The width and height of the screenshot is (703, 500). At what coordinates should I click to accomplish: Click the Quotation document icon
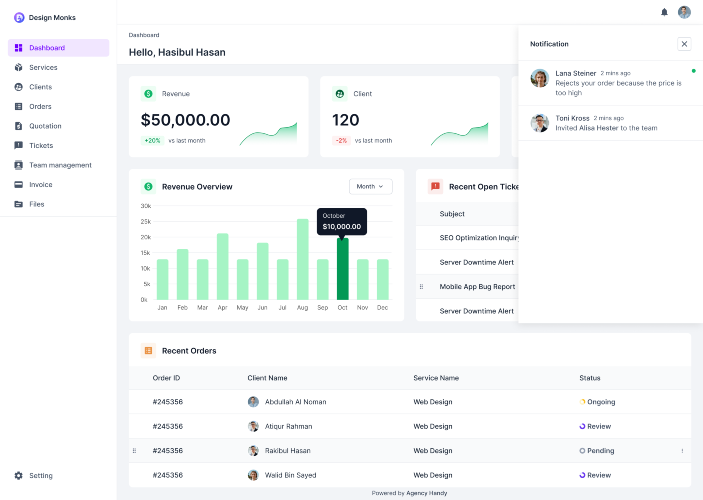(x=18, y=126)
